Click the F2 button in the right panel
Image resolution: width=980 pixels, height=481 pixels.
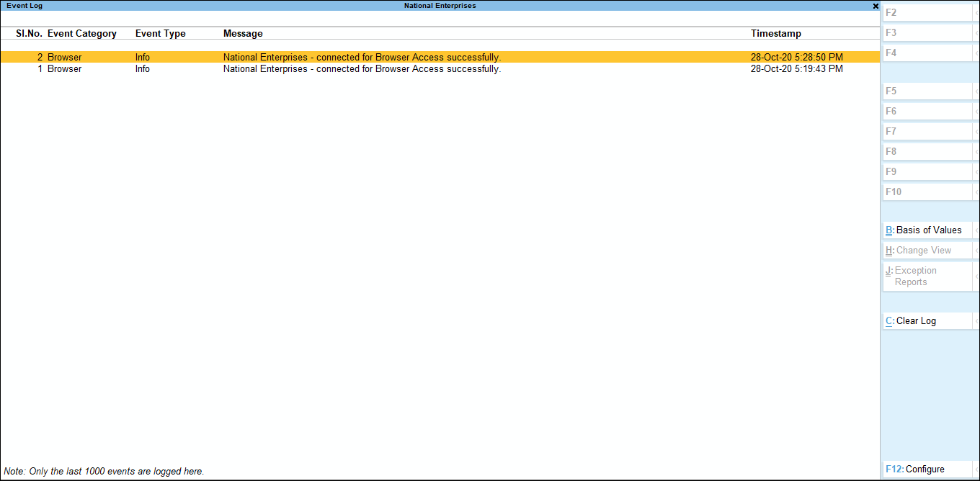[x=927, y=13]
